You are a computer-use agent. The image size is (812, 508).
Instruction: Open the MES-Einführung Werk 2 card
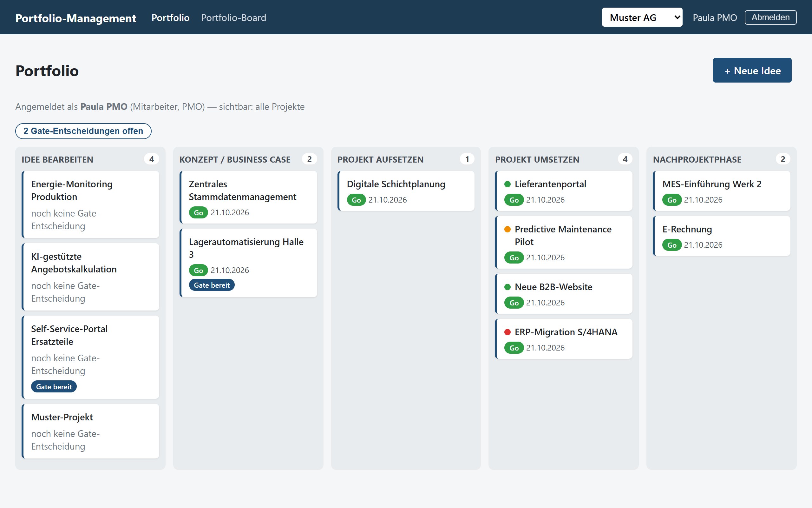(x=721, y=191)
